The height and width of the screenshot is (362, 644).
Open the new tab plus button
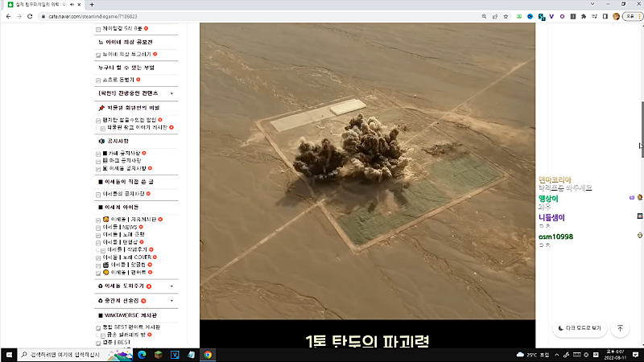[x=92, y=5]
